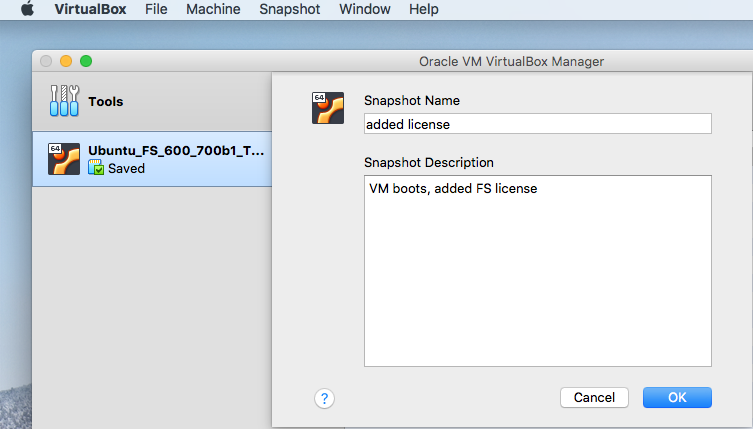Select the Ubuntu_FS_600_700b1 machine name
The width and height of the screenshot is (753, 429).
tap(176, 150)
